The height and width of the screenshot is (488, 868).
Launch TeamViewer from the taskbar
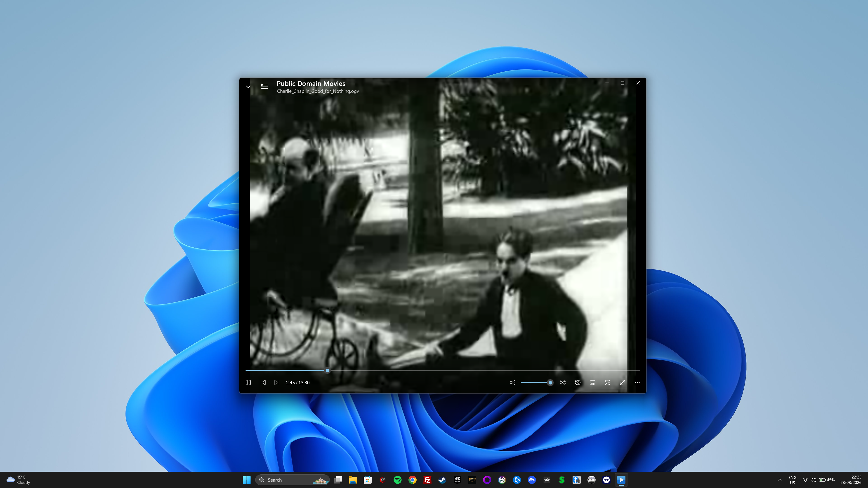pos(606,480)
